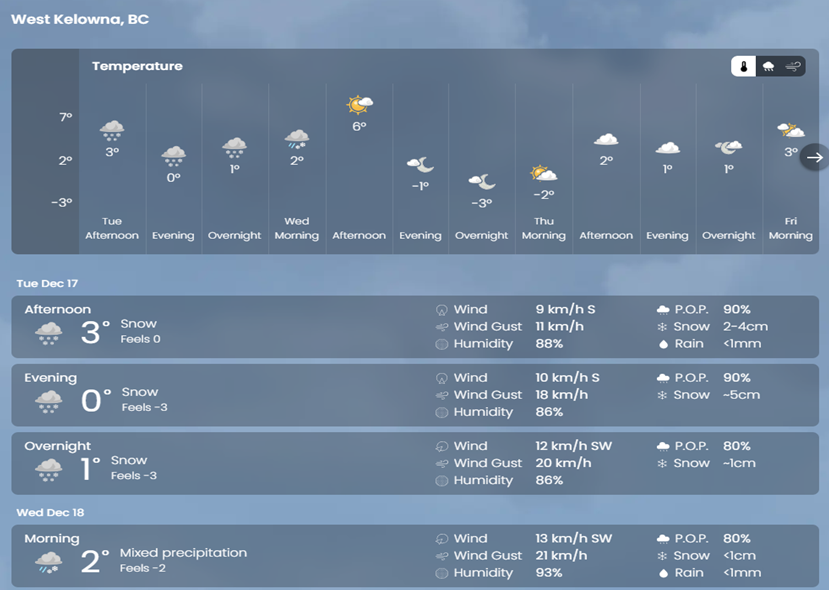Viewport: 829px width, 590px height.
Task: Click Fri Morning column label in chart
Action: click(790, 228)
